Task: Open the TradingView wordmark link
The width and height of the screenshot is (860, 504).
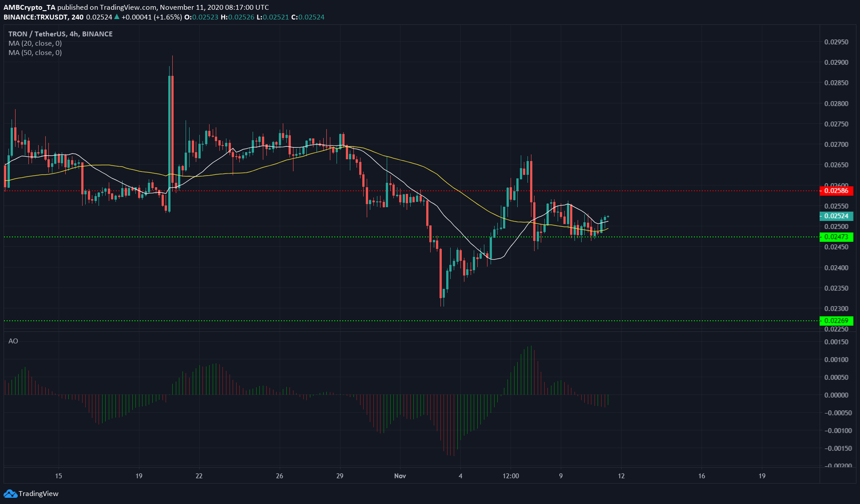Action: 39,493
